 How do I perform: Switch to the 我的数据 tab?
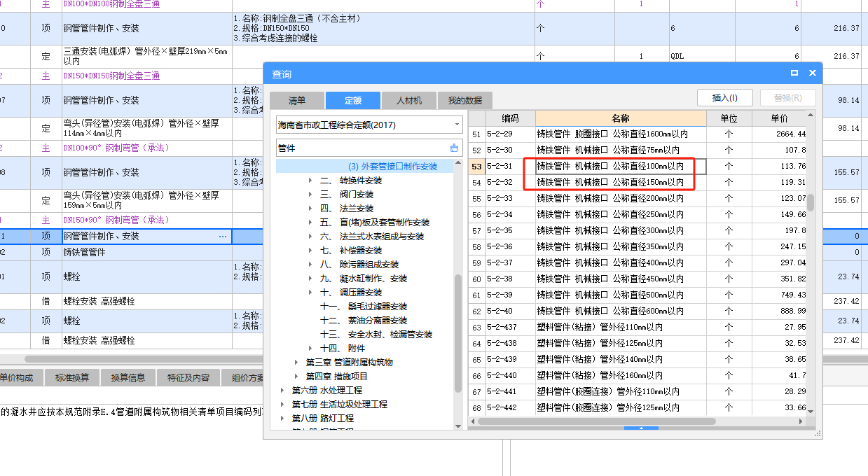pos(465,101)
